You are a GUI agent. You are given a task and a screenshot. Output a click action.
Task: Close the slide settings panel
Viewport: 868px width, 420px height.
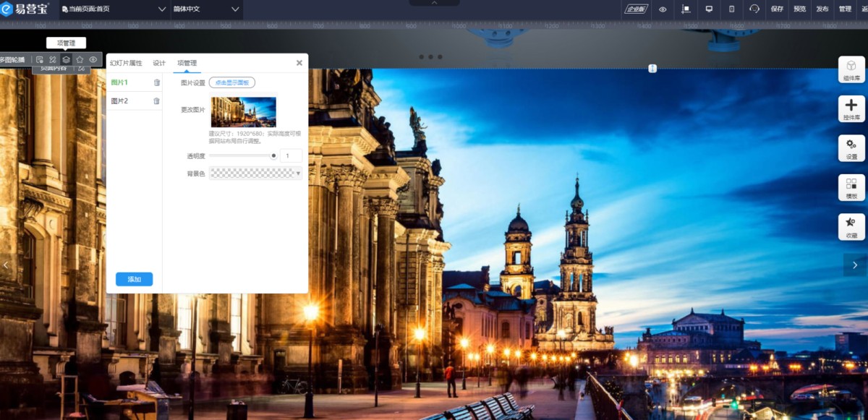299,63
